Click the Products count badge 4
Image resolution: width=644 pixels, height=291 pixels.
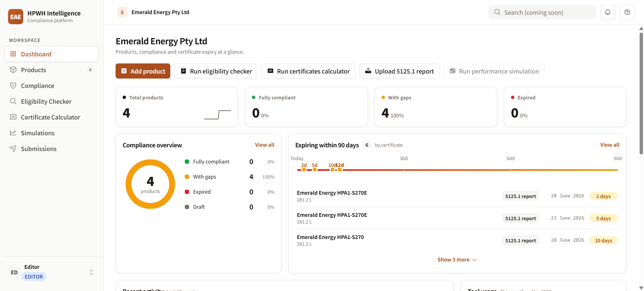point(90,70)
